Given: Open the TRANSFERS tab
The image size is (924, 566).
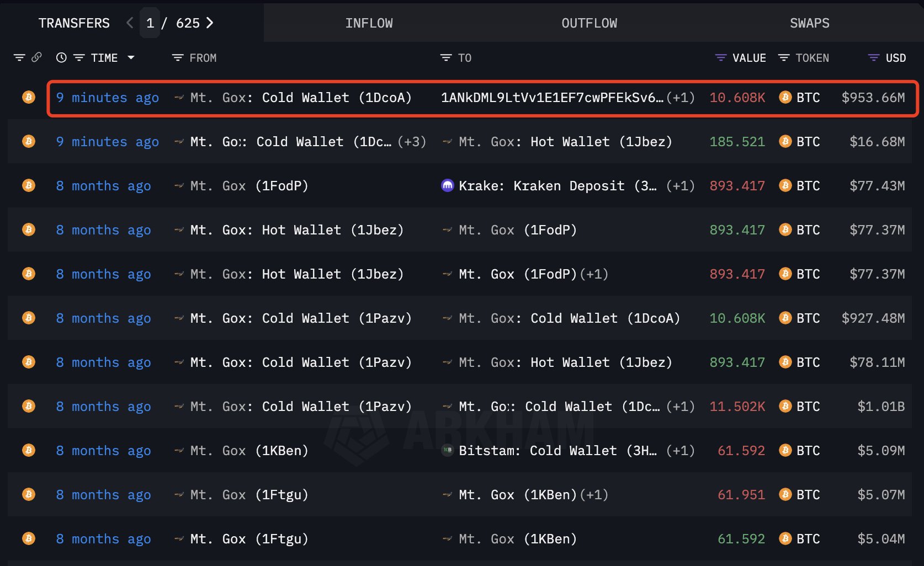Looking at the screenshot, I should (74, 23).
